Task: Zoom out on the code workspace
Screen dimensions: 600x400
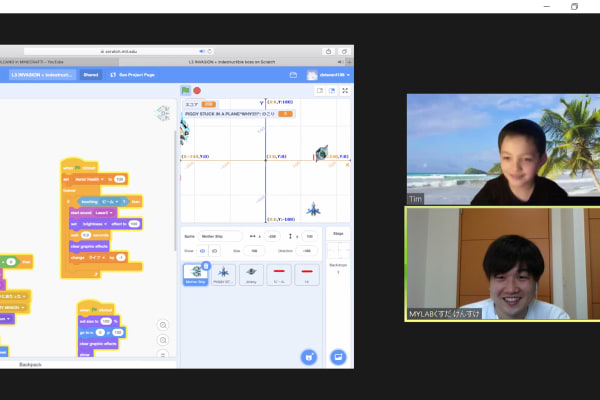Action: coord(164,339)
